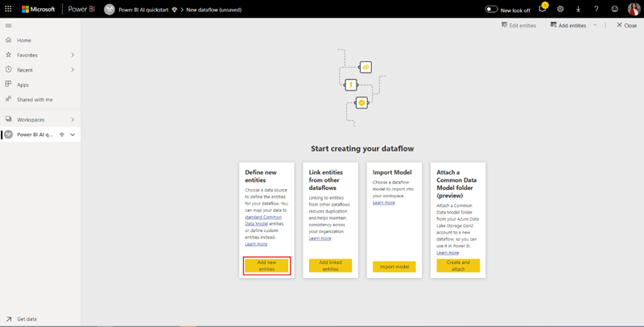This screenshot has width=644, height=327.
Task: Open Learn more link under Import Model
Action: 384,203
